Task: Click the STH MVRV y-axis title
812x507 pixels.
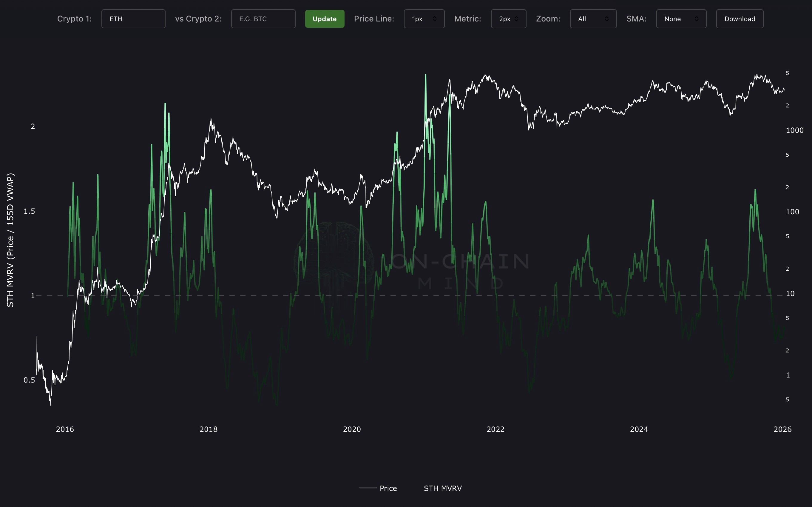Action: pyautogui.click(x=10, y=240)
